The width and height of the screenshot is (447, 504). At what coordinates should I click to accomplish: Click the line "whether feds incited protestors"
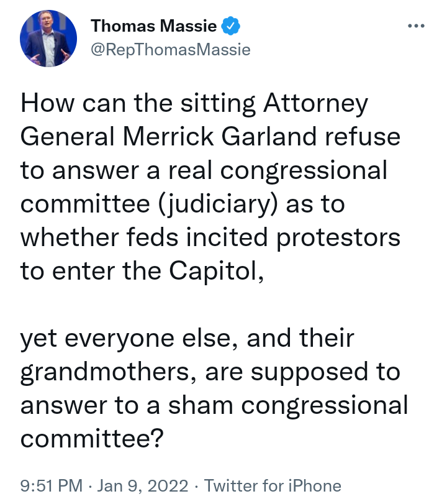coord(210,238)
